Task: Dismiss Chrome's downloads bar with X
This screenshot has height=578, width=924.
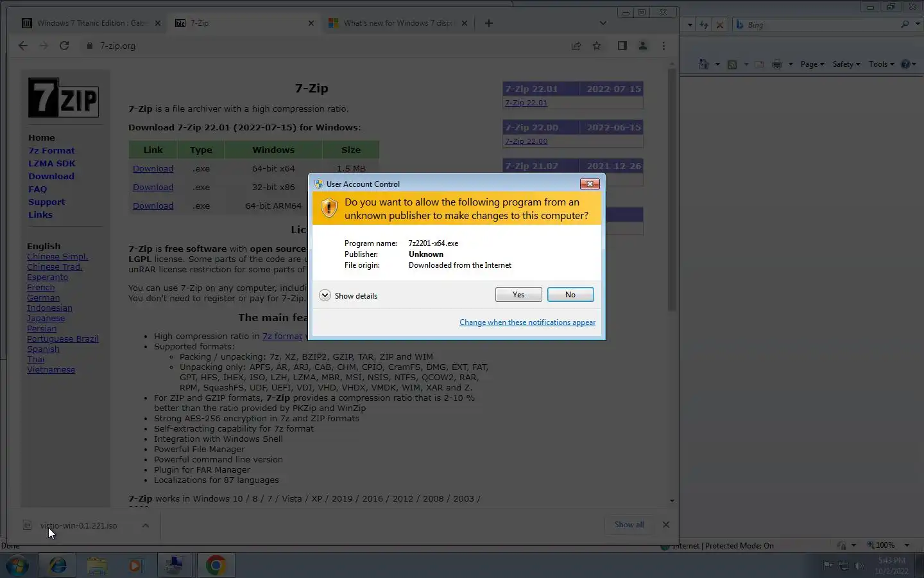Action: [666, 525]
